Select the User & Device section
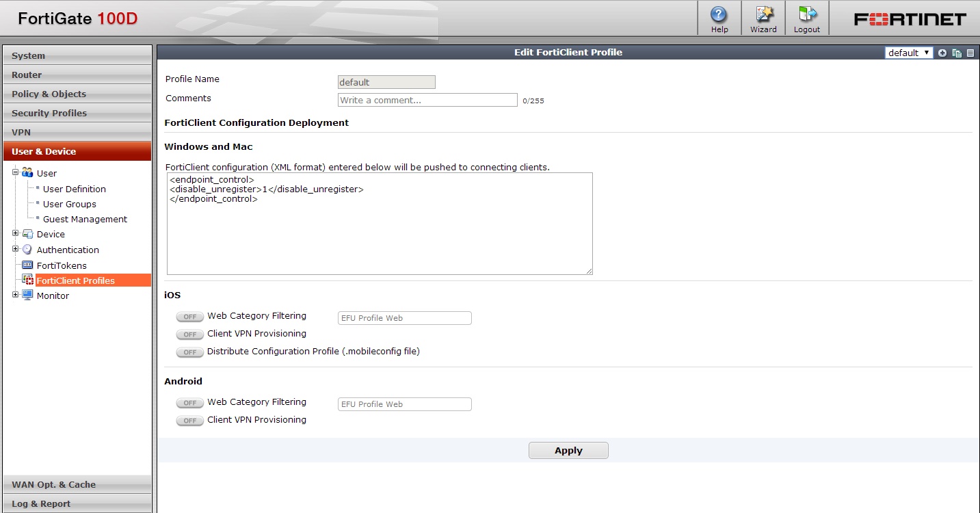This screenshot has width=980, height=513. (x=77, y=151)
